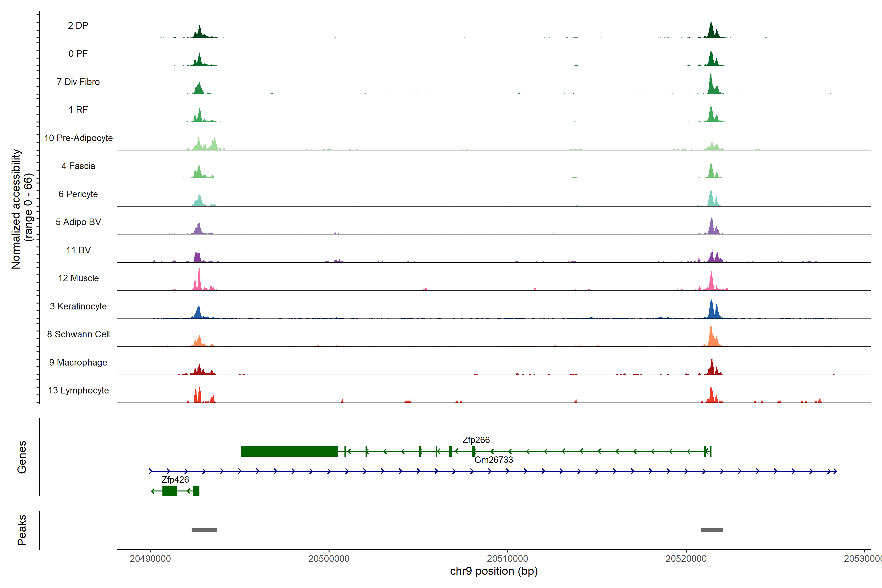The image size is (882, 588).
Task: Select the 2 DP track label
Action: pos(78,25)
